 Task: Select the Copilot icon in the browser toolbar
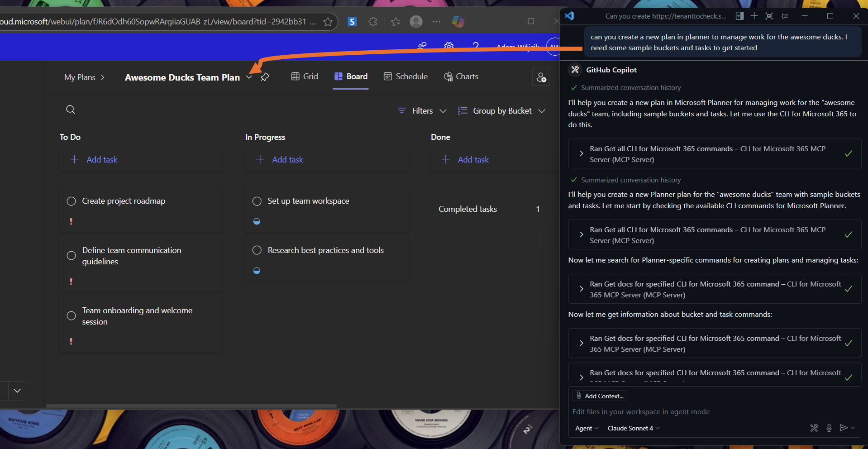click(458, 21)
